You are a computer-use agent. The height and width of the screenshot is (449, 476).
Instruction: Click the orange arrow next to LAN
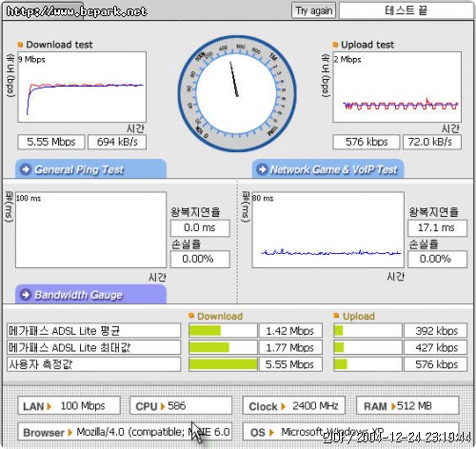[50, 406]
